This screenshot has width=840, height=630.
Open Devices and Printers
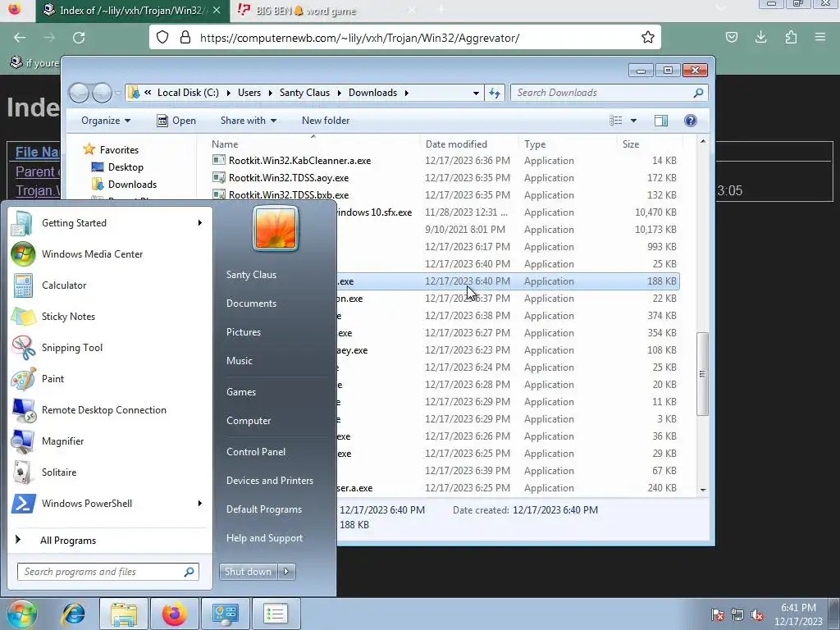coord(269,481)
